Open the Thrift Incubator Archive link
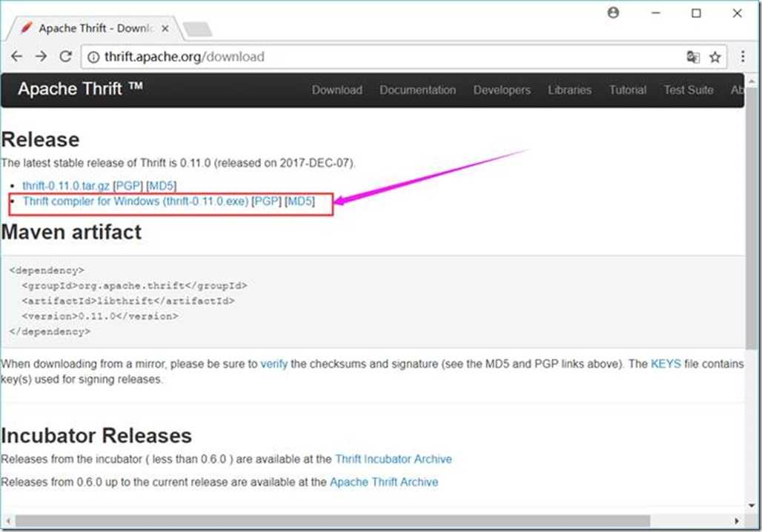The height and width of the screenshot is (532, 762). click(393, 459)
